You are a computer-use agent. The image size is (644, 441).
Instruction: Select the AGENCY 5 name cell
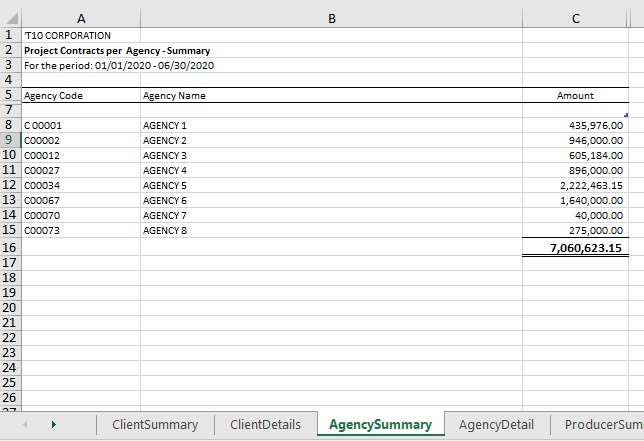[x=331, y=185]
